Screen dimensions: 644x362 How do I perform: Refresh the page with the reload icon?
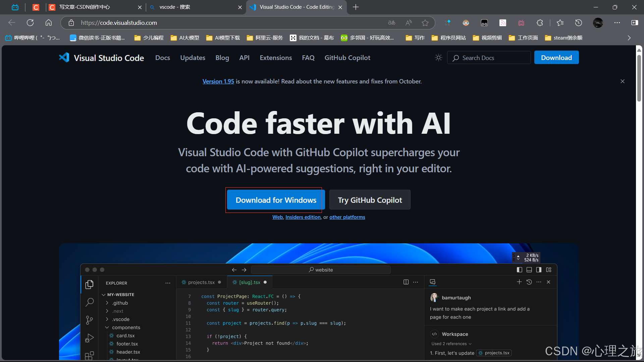30,22
